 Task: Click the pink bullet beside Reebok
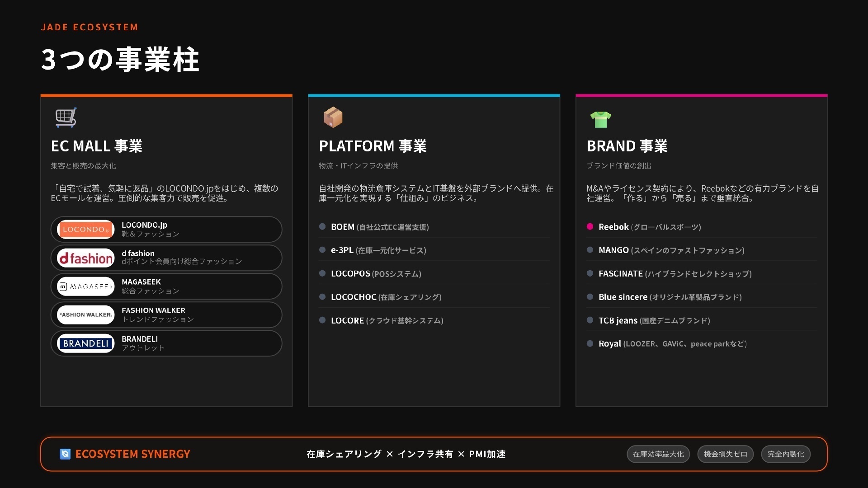(590, 227)
